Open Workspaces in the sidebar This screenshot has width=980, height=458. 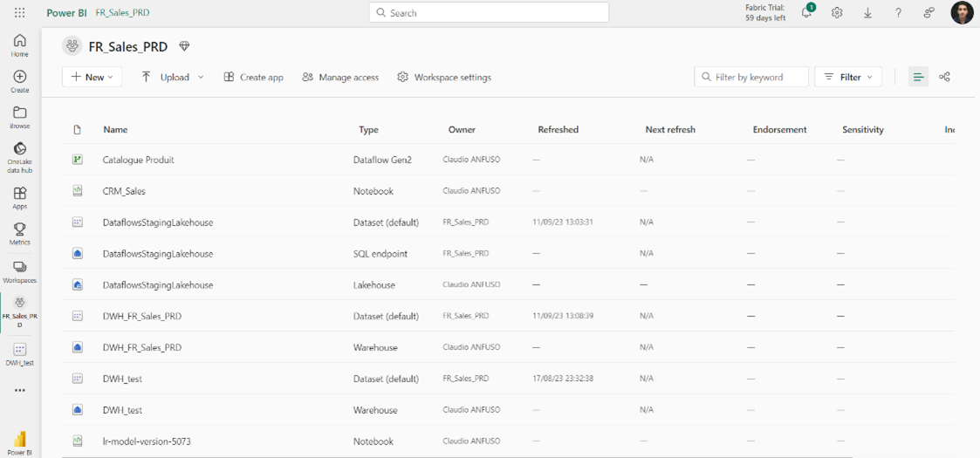click(x=19, y=271)
